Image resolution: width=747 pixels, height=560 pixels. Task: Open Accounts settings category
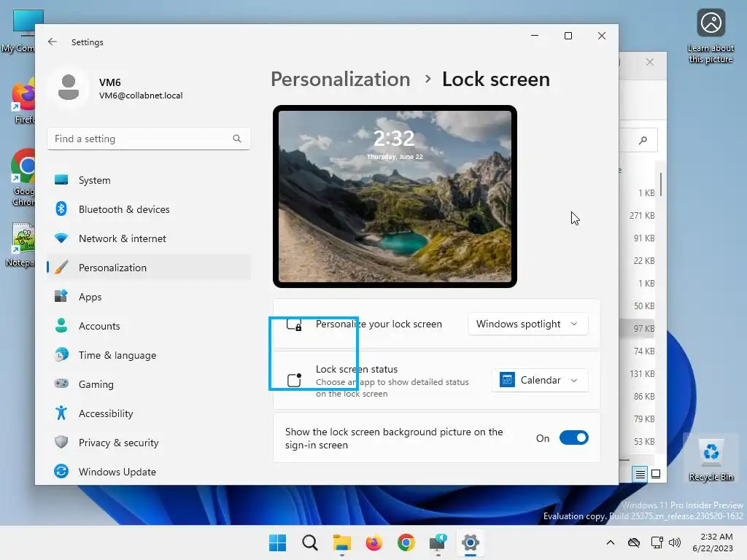pyautogui.click(x=149, y=326)
